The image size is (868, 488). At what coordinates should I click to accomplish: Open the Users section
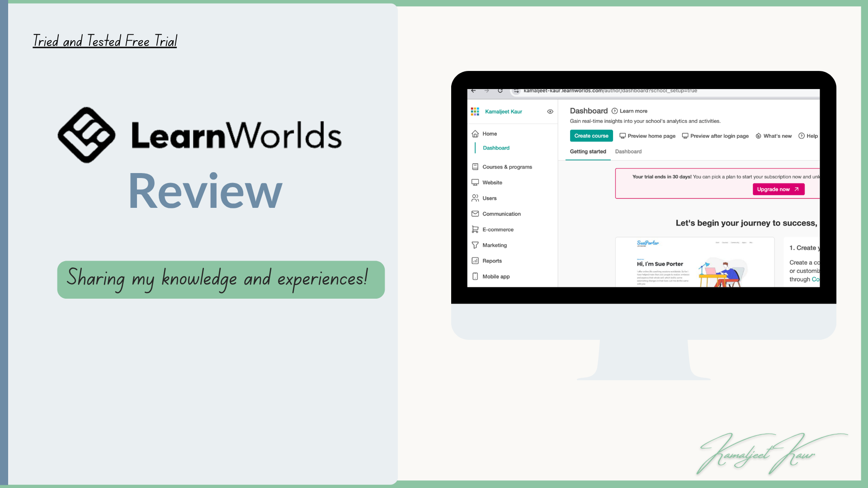490,198
